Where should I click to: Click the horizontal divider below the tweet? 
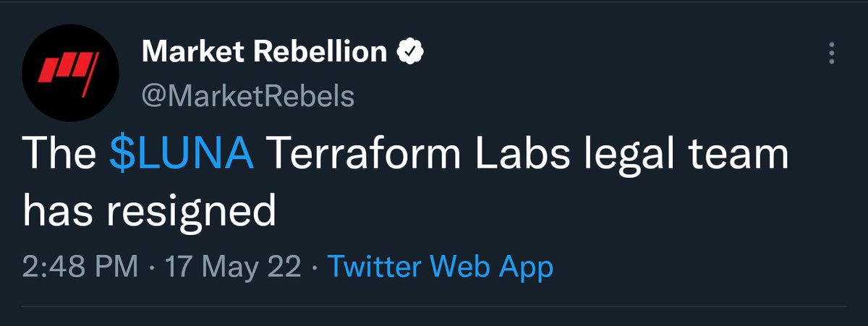point(434,306)
